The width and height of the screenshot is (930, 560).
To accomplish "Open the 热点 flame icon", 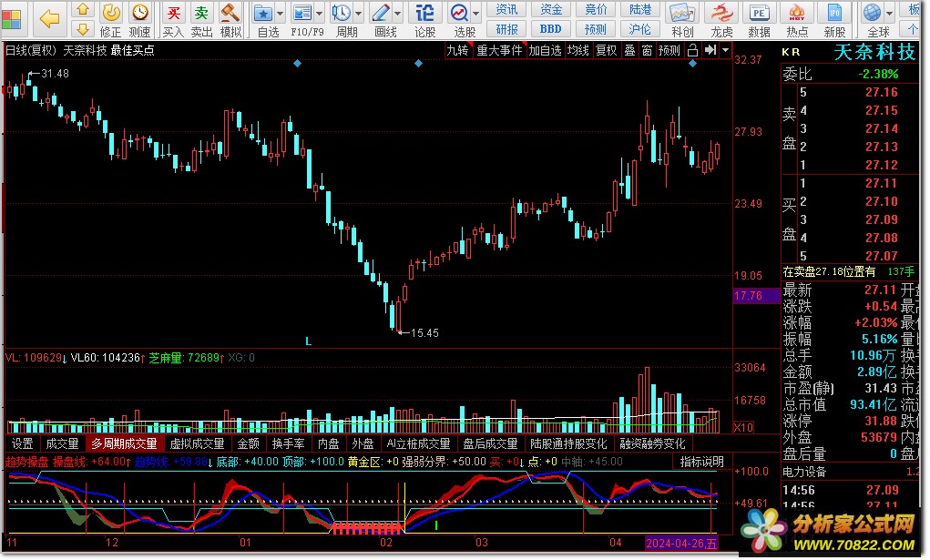I will (x=796, y=13).
